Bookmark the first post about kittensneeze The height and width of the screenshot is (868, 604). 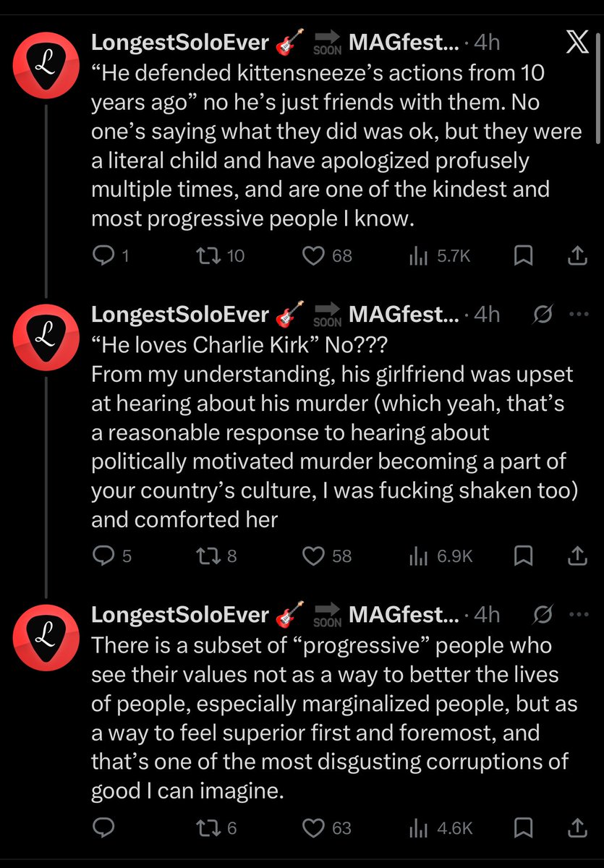click(x=524, y=255)
